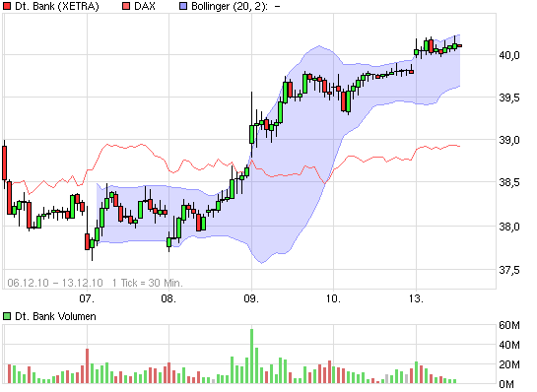Screen dimensions: 537x392
Task: Click the red Dt. Bank legend swatch
Action: pos(7,6)
